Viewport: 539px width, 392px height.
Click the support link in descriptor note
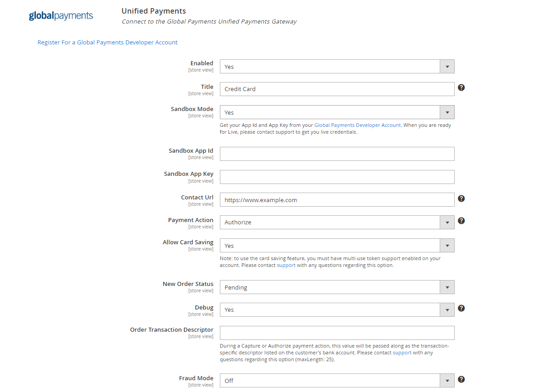(402, 352)
